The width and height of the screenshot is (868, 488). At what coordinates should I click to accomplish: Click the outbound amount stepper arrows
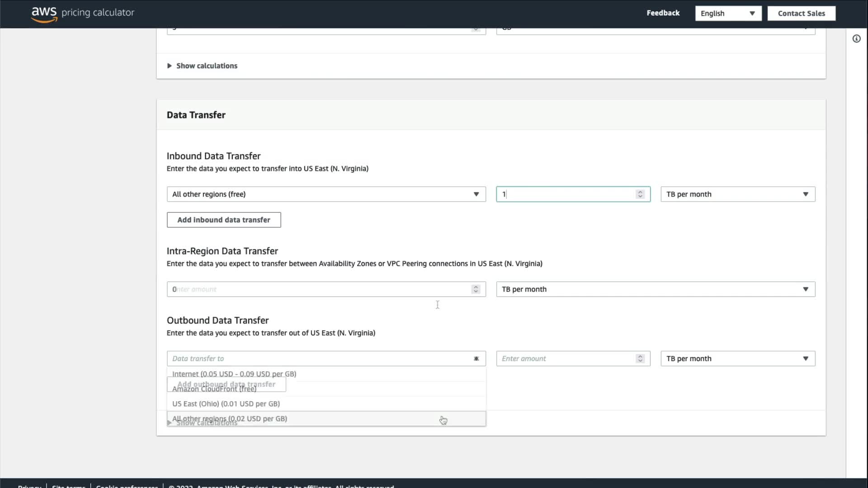click(x=640, y=359)
